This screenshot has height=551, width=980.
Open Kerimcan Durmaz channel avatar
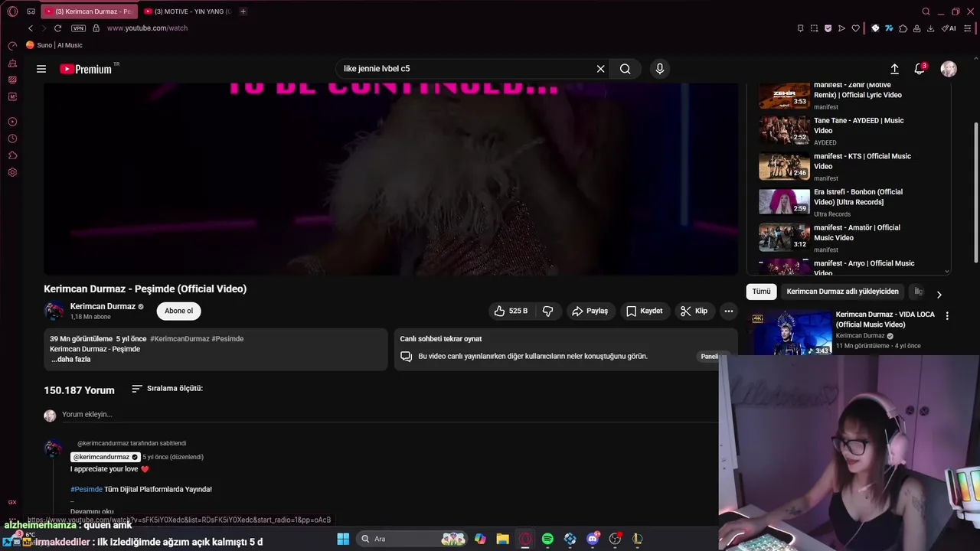click(54, 311)
